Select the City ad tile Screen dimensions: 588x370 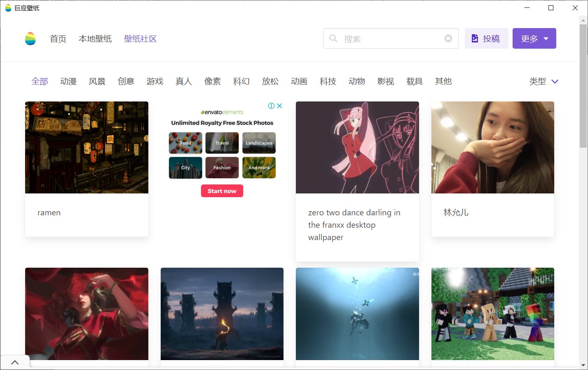(x=185, y=167)
